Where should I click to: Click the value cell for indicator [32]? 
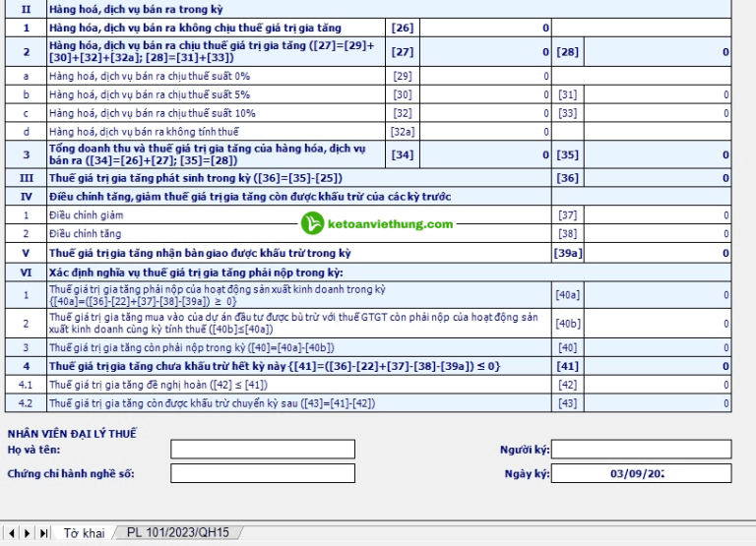tap(486, 113)
